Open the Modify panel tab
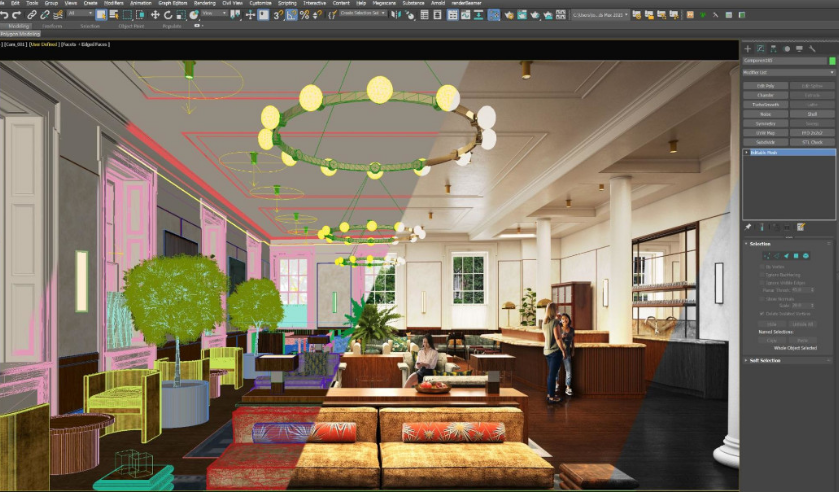Viewport: 839px width, 492px height. click(x=761, y=48)
